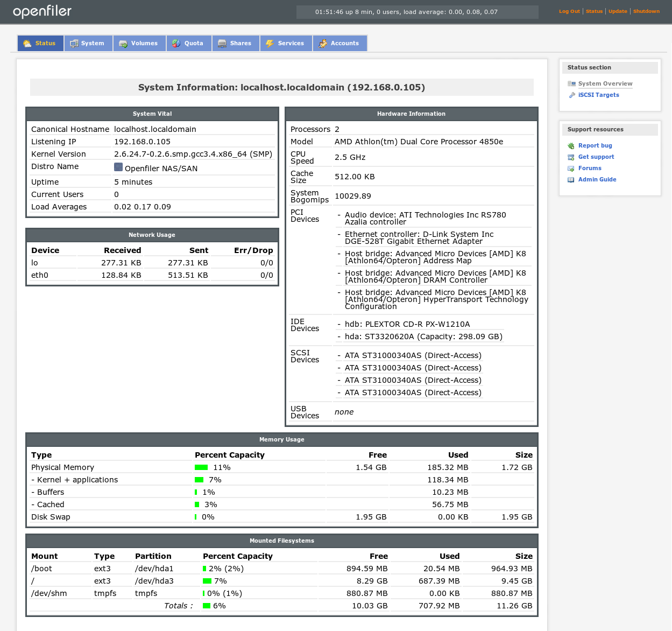Click the Physical Memory green usage bar

[201, 467]
